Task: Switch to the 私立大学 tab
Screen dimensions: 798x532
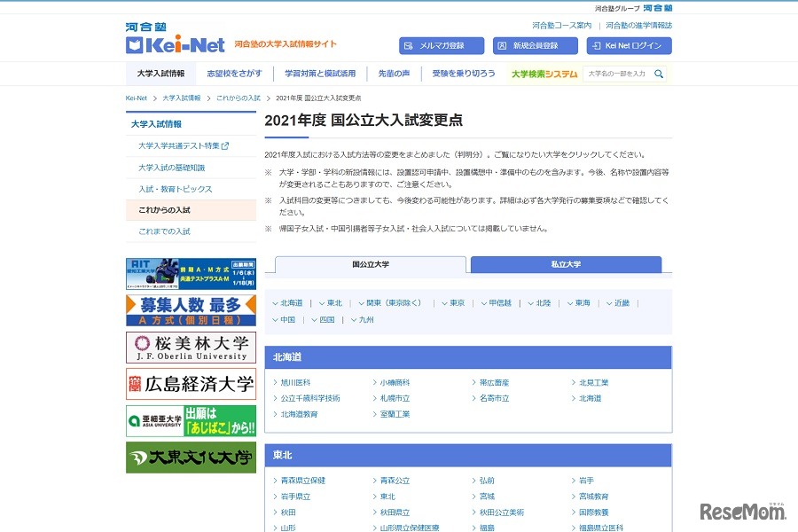Action: [566, 264]
